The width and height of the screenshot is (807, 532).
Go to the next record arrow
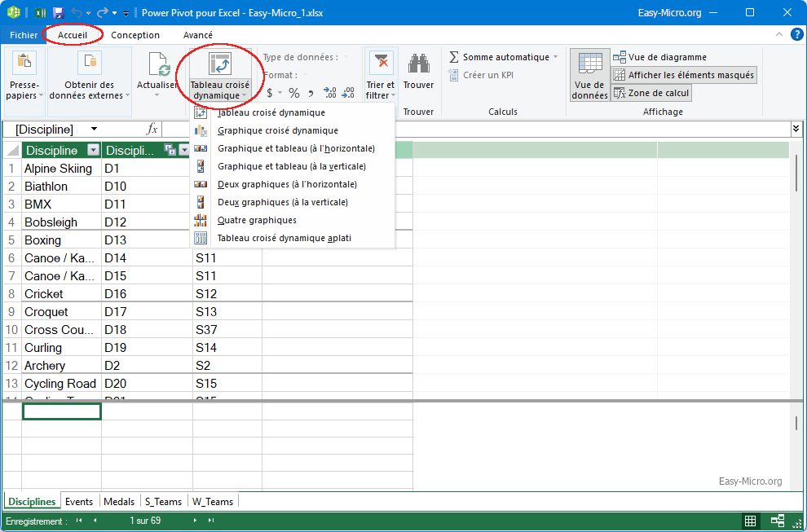tap(195, 521)
